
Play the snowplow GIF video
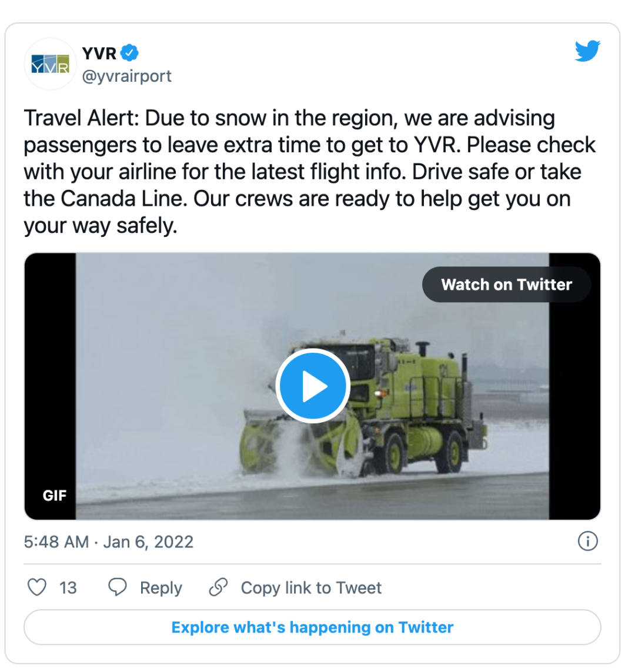pos(313,386)
